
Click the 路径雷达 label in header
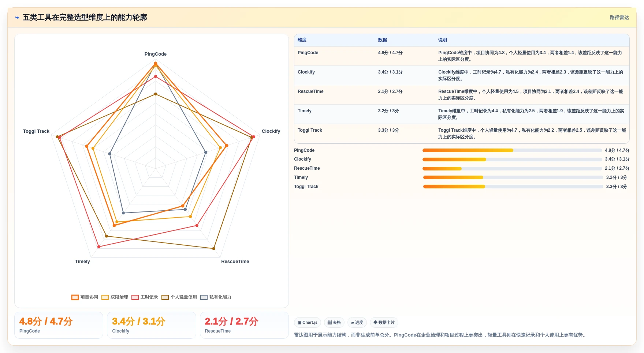click(619, 18)
